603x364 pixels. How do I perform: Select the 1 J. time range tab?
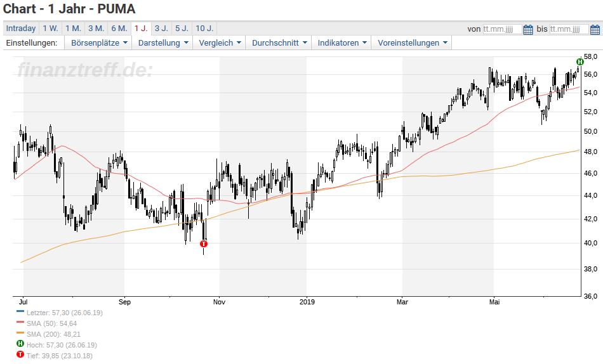pos(141,29)
